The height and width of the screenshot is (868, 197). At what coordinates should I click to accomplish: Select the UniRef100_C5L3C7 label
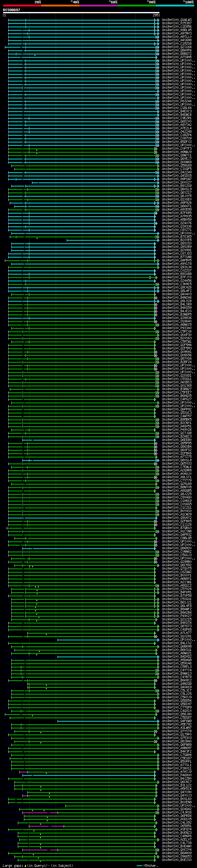[x=177, y=690]
